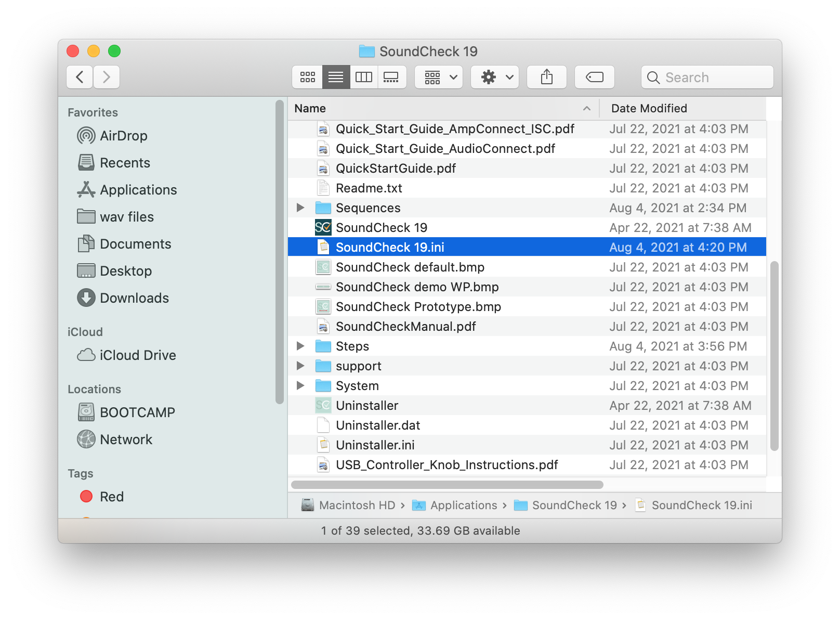Select Quick_Start_Guide_AudioConnect.pdf file

point(527,148)
